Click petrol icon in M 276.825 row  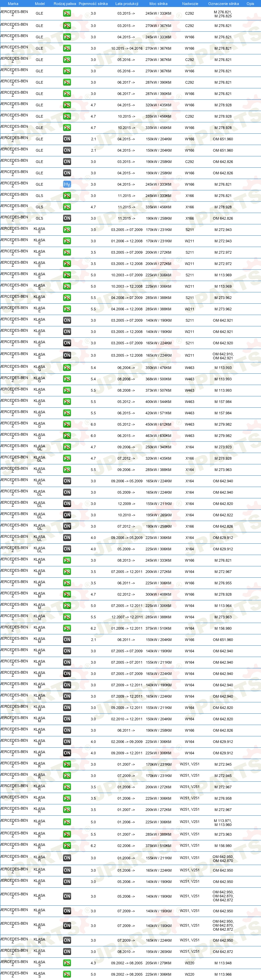click(x=67, y=13)
